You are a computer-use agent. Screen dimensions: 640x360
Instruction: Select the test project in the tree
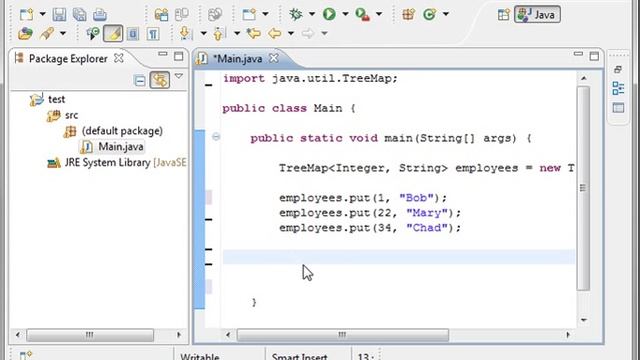(x=56, y=99)
